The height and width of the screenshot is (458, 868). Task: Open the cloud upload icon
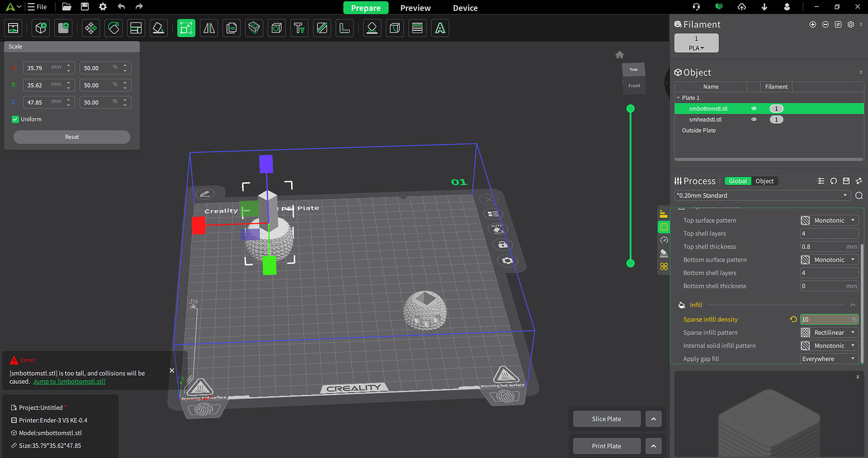pos(742,7)
